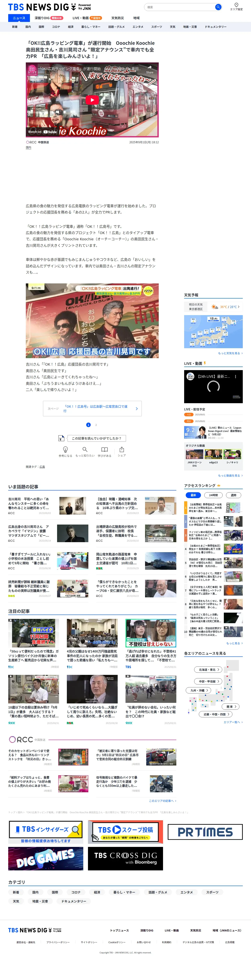
Task: Select article page 1 indicator
Action: 89,425
